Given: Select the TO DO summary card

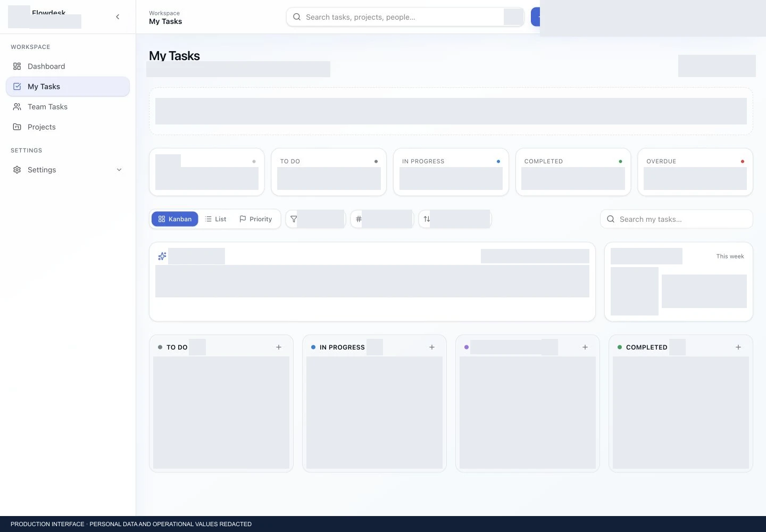Looking at the screenshot, I should pos(329,172).
